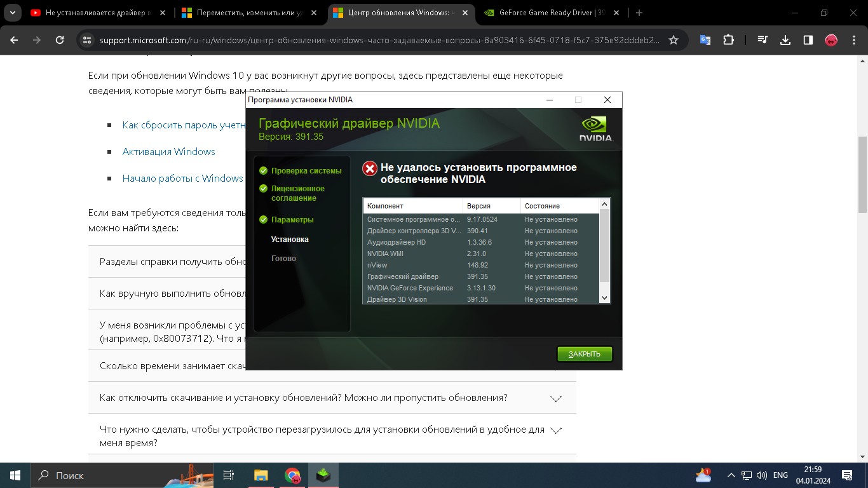Click the Chrome back arrow
The image size is (868, 488).
pyautogui.click(x=14, y=40)
